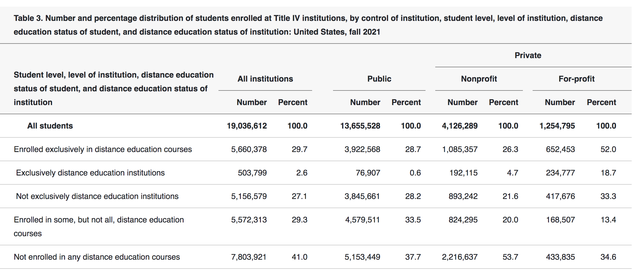Click the "For-profit" column header
Image resolution: width=644 pixels, height=276 pixels.
pos(576,79)
